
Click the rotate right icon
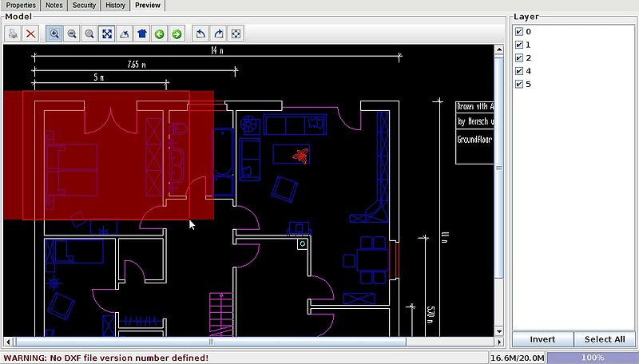click(x=218, y=34)
